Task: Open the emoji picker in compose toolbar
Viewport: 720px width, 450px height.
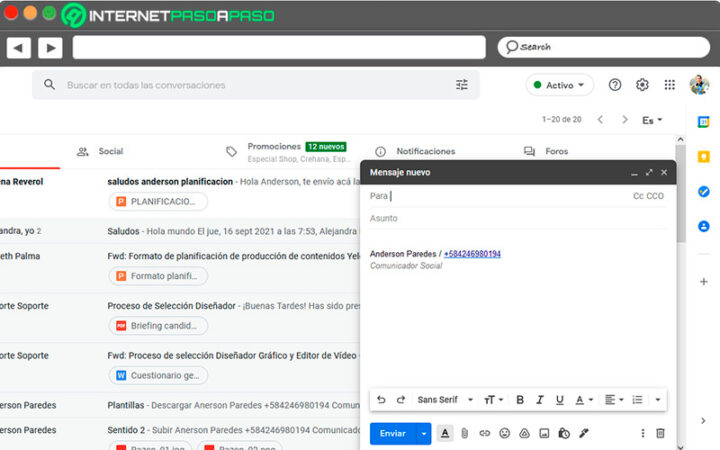Action: [x=504, y=433]
